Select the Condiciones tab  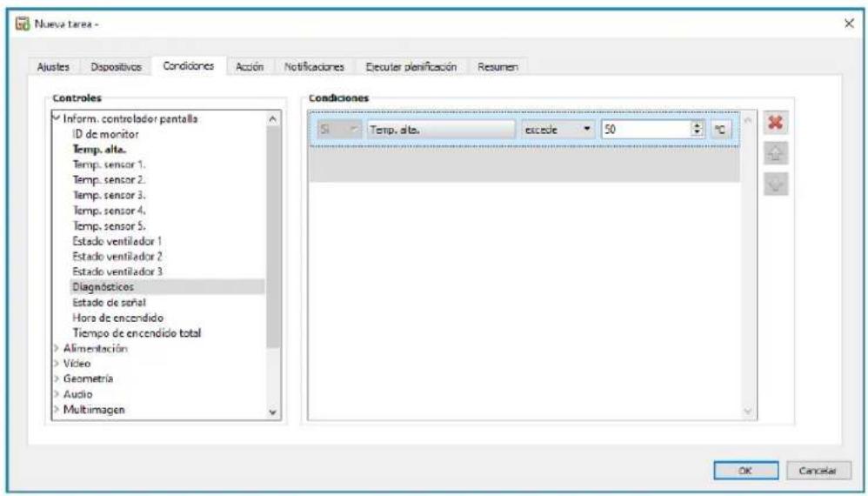[188, 65]
